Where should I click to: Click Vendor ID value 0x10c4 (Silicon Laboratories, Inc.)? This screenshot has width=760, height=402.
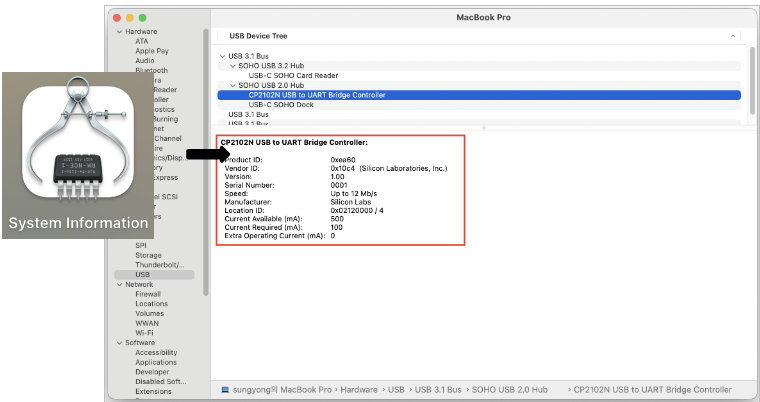pos(389,168)
